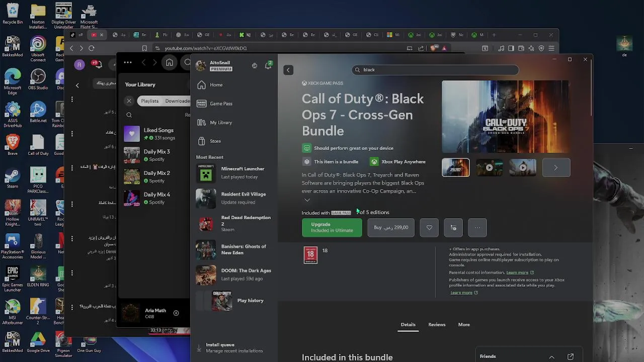Open Epic Games Launcher desktop icon
The width and height of the screenshot is (644, 362).
(13, 279)
